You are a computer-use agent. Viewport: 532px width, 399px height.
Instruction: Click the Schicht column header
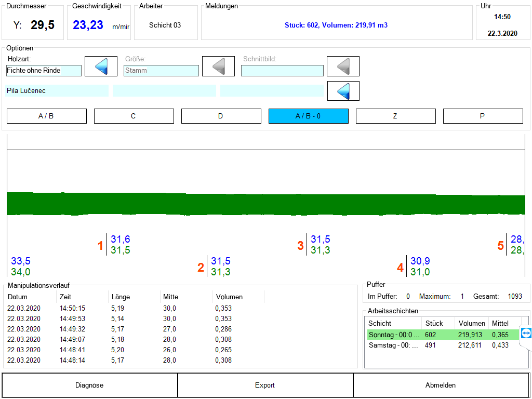click(x=380, y=323)
